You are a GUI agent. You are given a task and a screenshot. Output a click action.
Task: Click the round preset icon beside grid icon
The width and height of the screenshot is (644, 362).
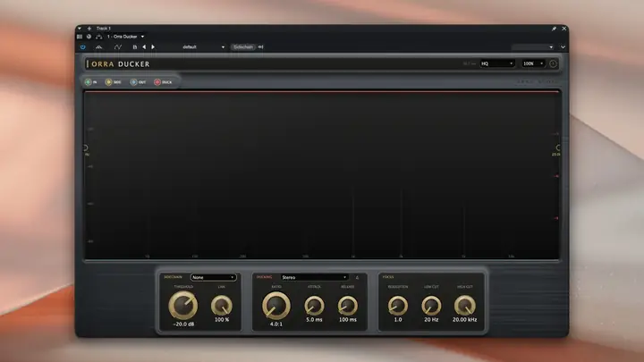tap(89, 37)
